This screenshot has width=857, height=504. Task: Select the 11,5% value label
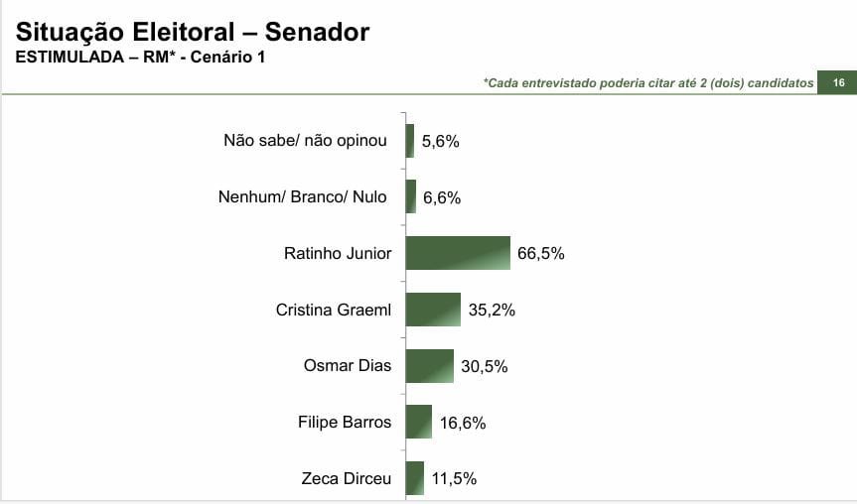pyautogui.click(x=455, y=479)
